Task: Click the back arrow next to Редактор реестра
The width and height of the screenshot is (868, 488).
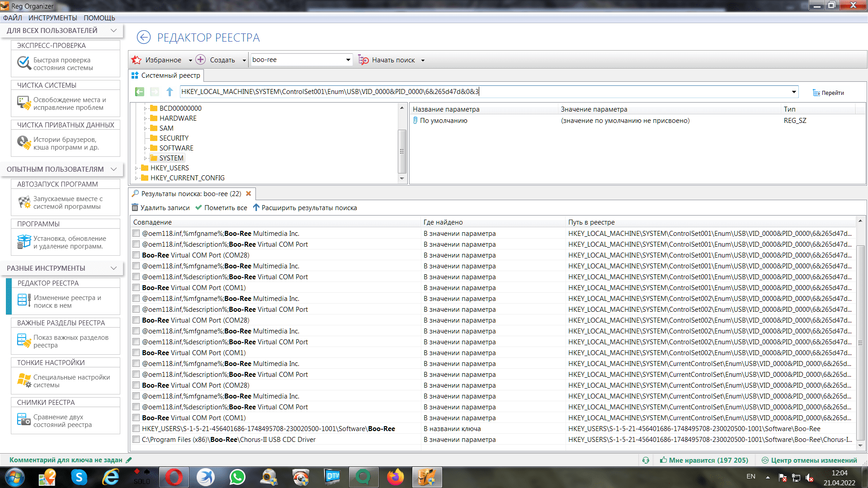Action: pos(144,38)
